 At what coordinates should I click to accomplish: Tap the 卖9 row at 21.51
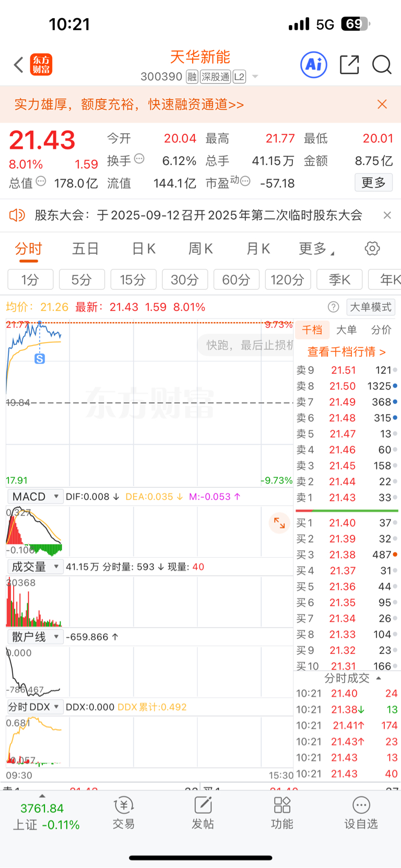(347, 370)
